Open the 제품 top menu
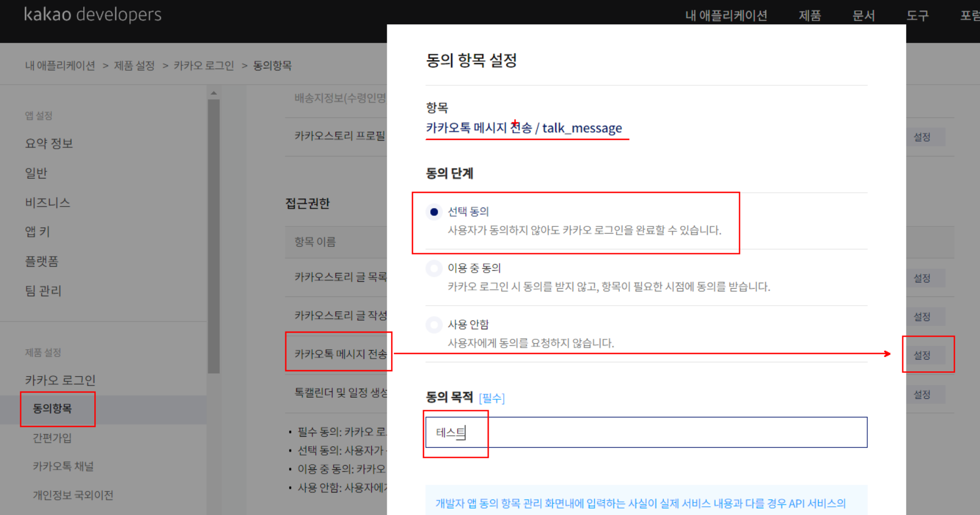This screenshot has height=515, width=980. pos(810,15)
